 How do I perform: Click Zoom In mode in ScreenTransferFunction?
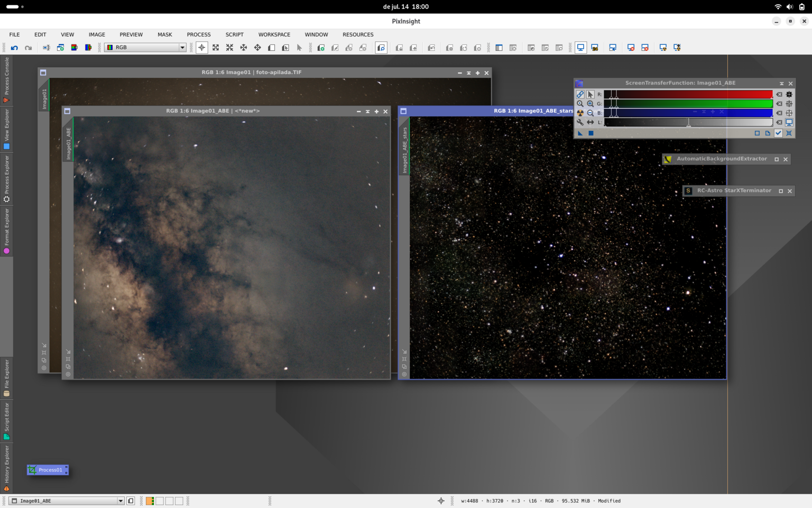590,104
